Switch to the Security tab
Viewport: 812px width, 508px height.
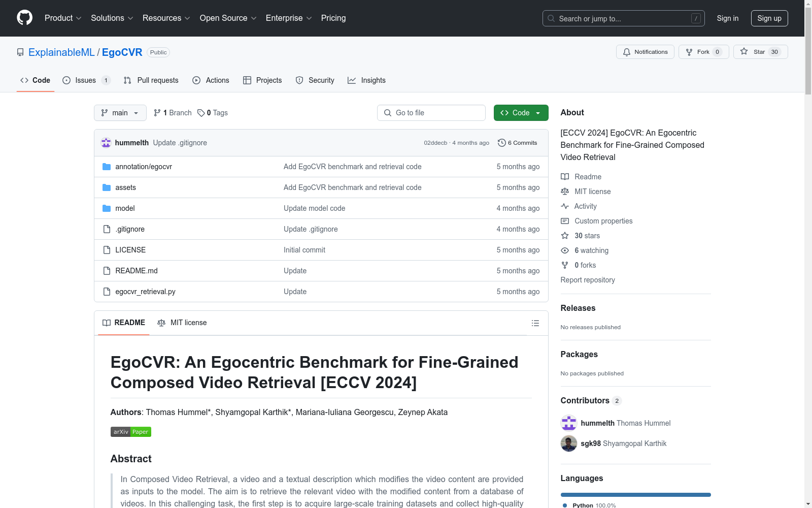click(315, 80)
